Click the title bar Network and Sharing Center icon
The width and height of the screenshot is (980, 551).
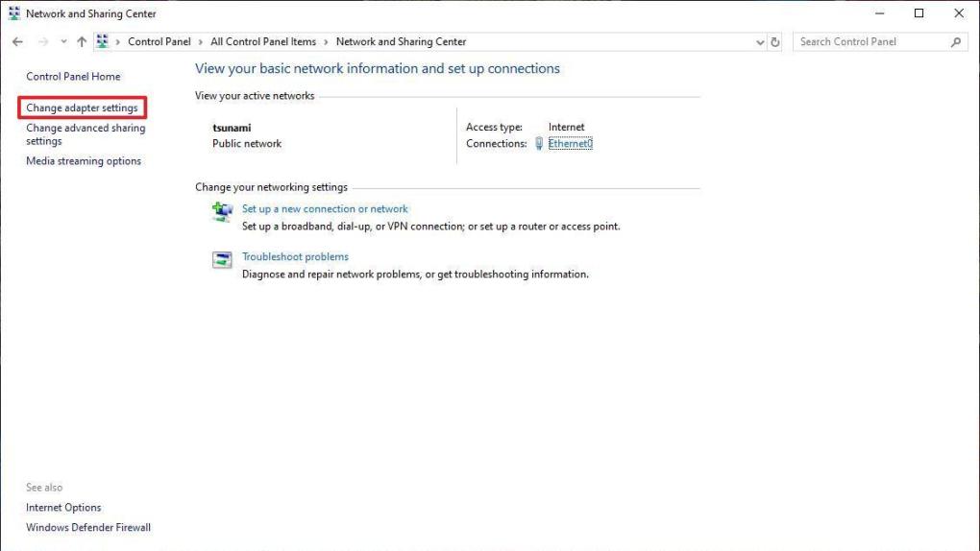coord(13,13)
